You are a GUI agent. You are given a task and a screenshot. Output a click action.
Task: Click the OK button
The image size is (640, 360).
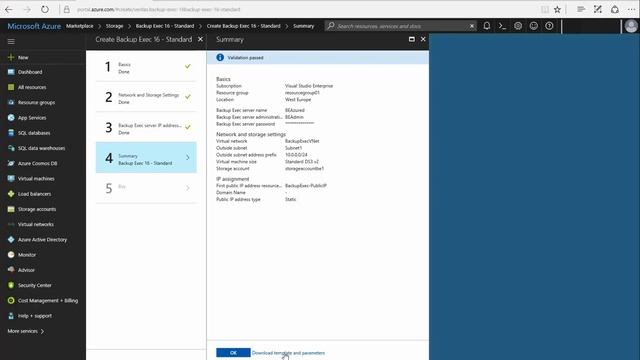(x=233, y=353)
